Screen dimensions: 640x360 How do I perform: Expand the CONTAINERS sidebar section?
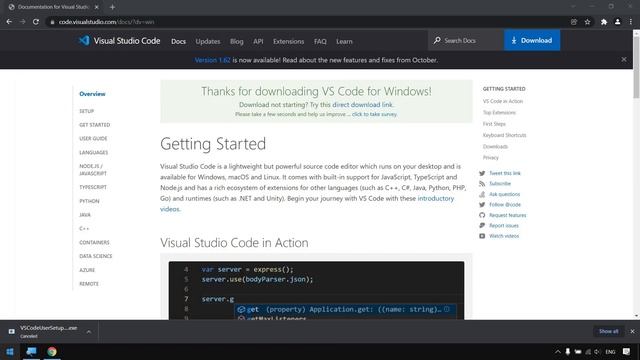point(94,242)
